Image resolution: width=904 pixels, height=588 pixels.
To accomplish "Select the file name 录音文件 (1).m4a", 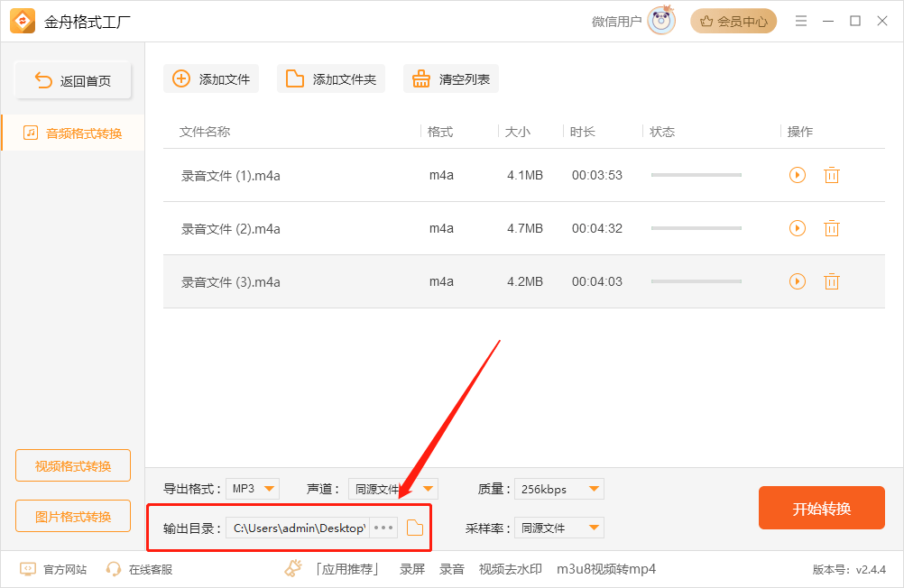I will 231,176.
